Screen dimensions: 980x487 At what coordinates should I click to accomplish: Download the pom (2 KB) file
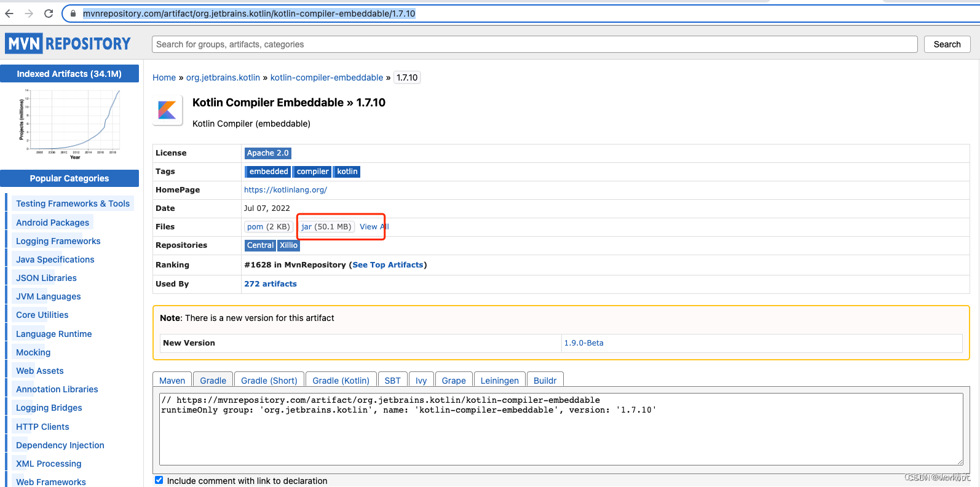268,227
